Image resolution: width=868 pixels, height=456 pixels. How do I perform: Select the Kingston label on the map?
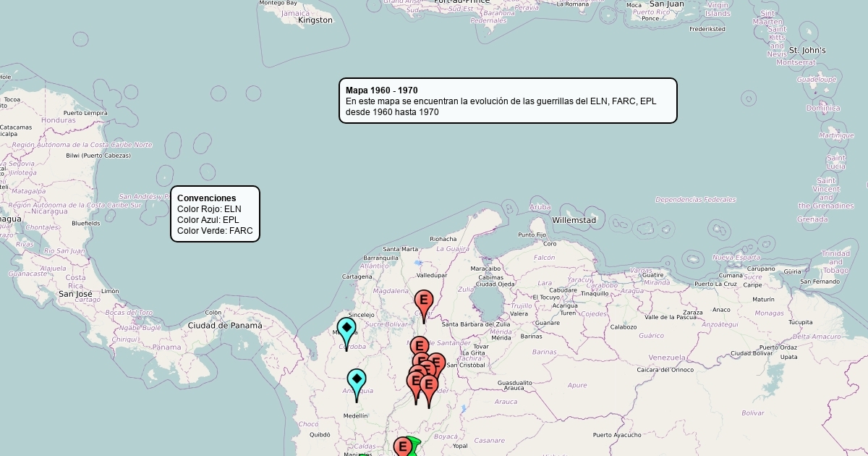[315, 20]
